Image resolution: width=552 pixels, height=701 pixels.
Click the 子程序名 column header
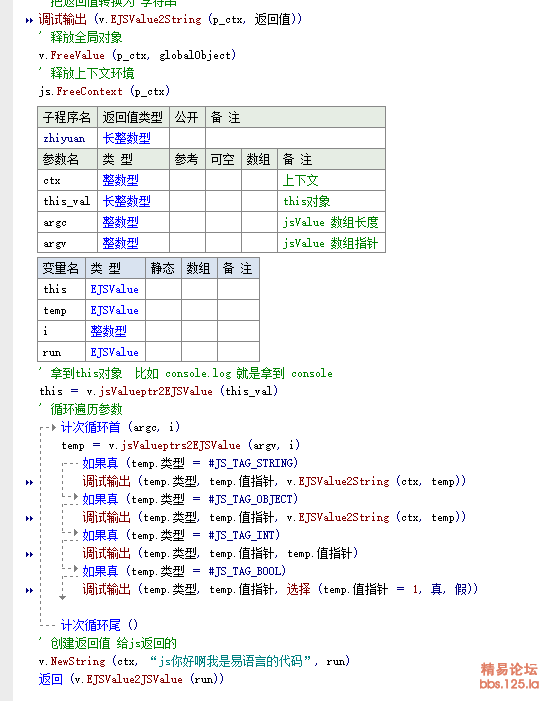(67, 117)
